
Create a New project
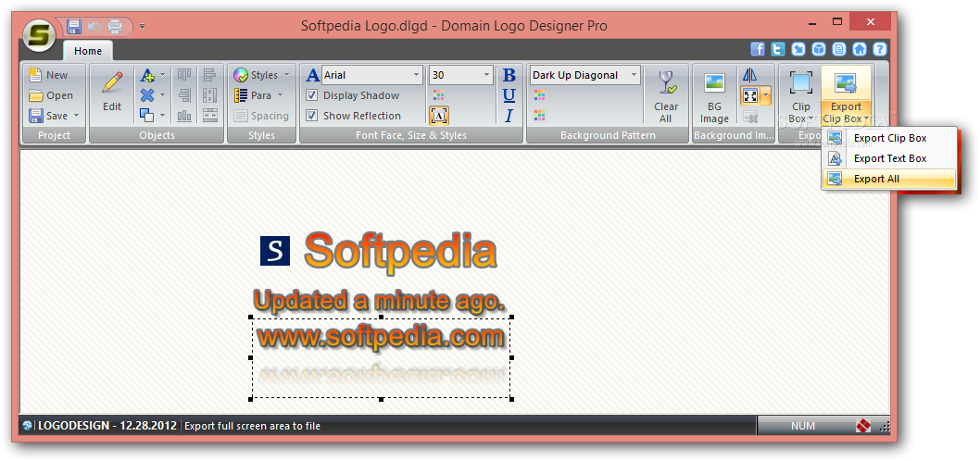(48, 75)
